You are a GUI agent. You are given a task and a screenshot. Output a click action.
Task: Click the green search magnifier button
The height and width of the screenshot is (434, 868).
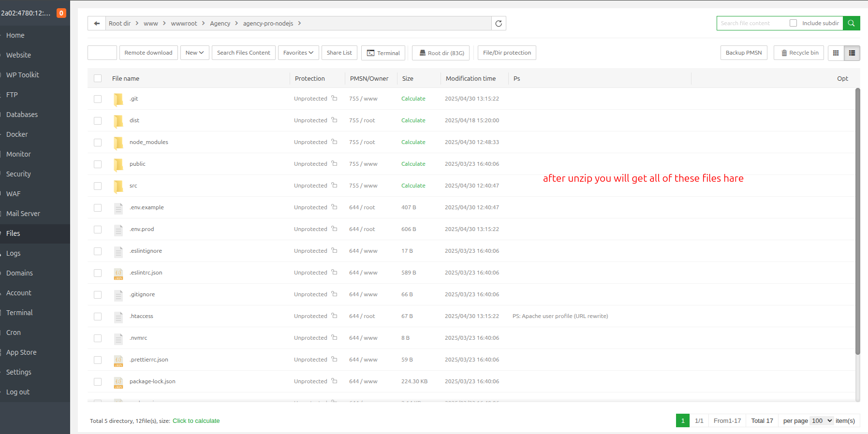(851, 23)
